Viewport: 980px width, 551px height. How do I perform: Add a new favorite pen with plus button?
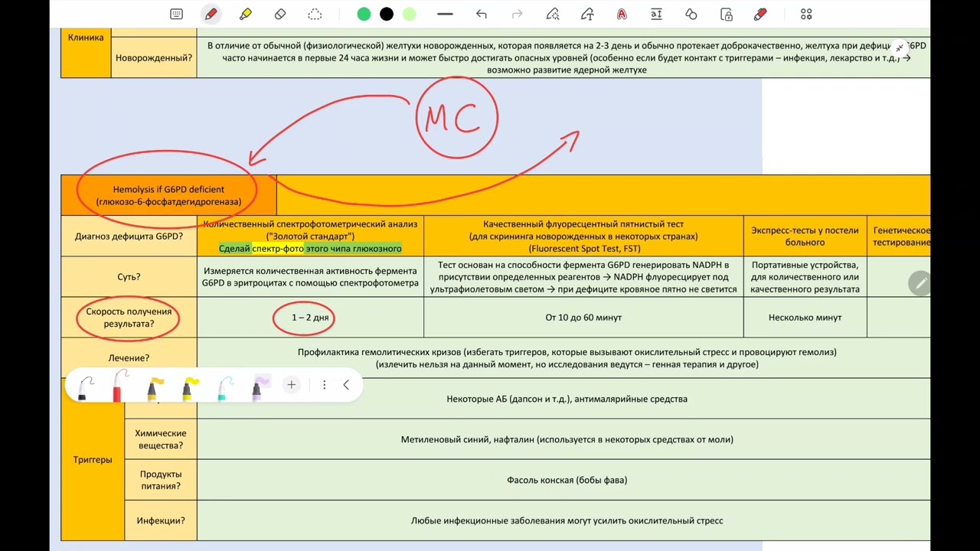[291, 385]
